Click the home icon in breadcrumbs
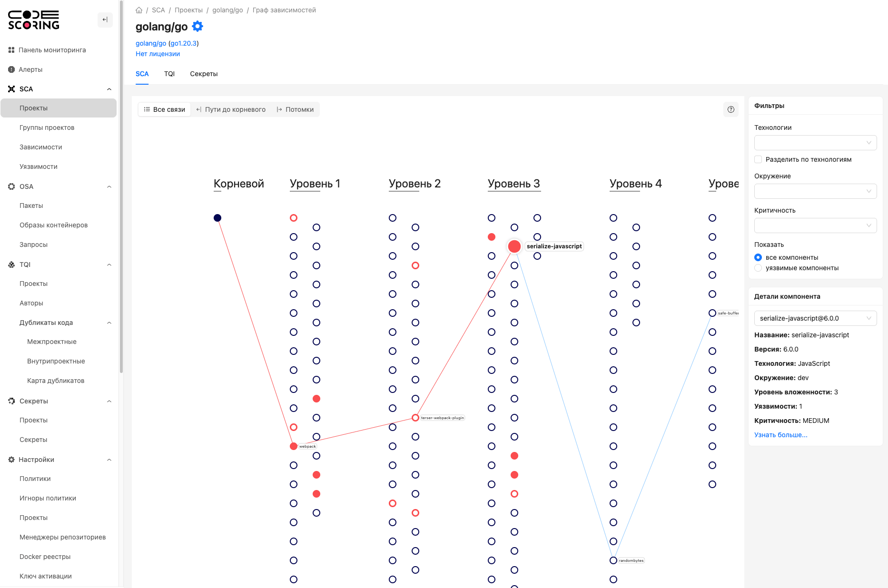This screenshot has height=588, width=888. [x=139, y=10]
